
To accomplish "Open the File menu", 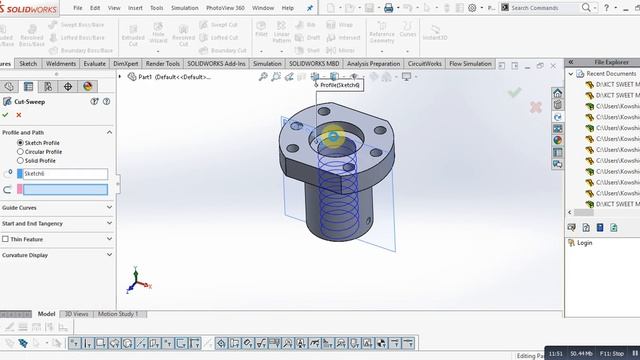I will [78, 8].
